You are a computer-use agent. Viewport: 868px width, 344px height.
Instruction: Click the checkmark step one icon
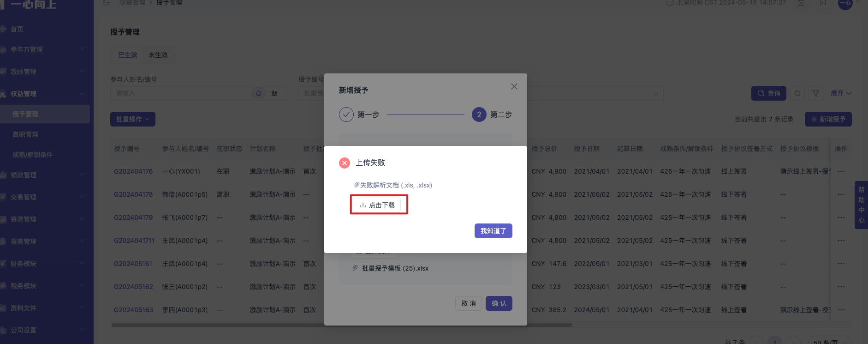[x=346, y=115]
